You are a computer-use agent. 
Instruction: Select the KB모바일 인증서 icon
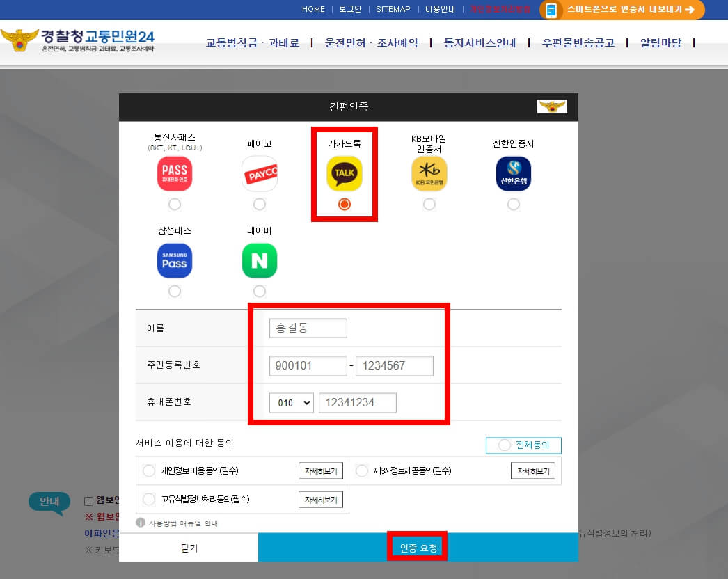click(429, 173)
